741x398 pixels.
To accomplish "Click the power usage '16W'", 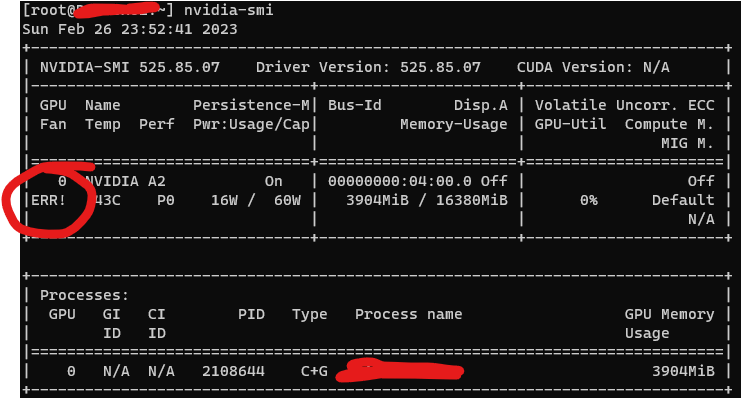I will coord(224,200).
